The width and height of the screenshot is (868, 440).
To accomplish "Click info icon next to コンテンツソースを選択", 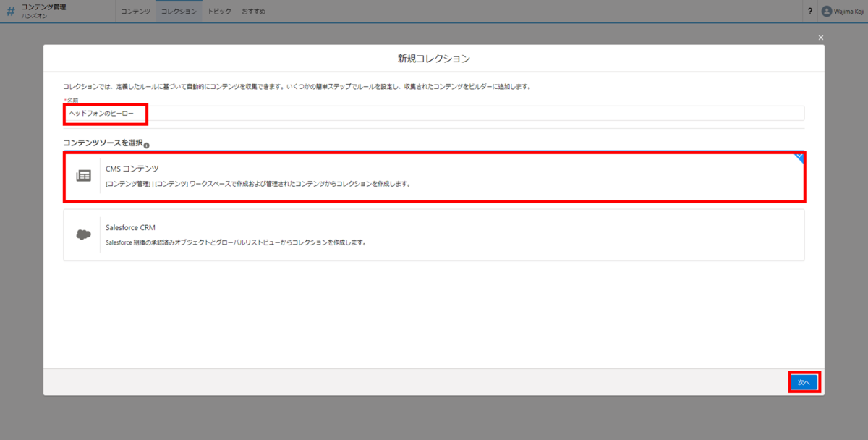I will (146, 145).
